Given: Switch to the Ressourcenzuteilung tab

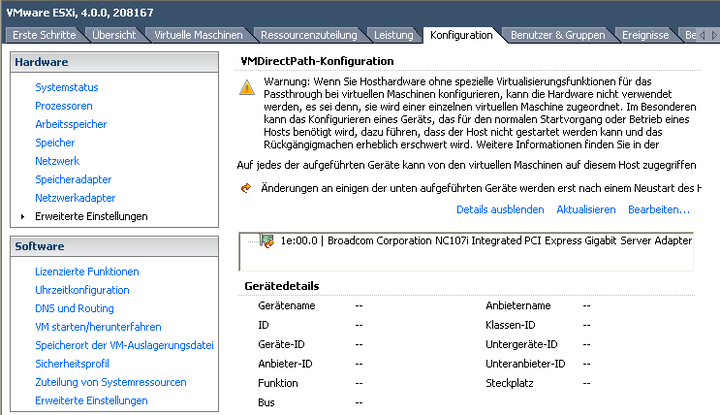Looking at the screenshot, I should (309, 35).
